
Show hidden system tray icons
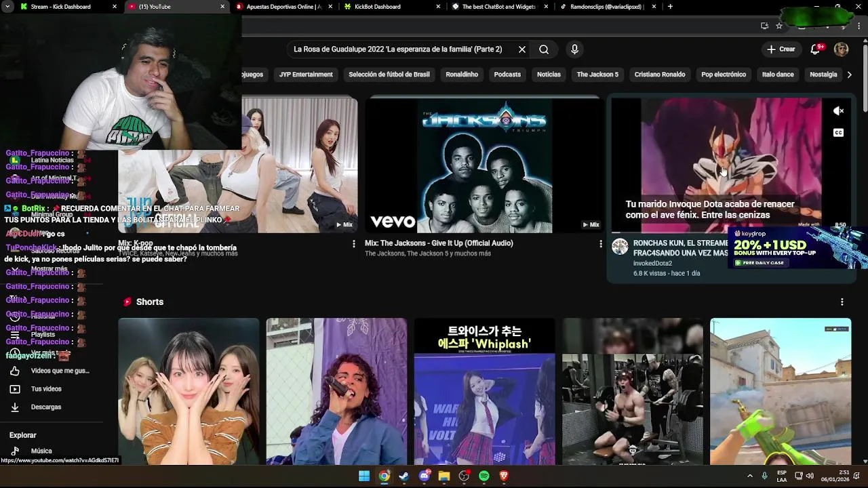(750, 476)
